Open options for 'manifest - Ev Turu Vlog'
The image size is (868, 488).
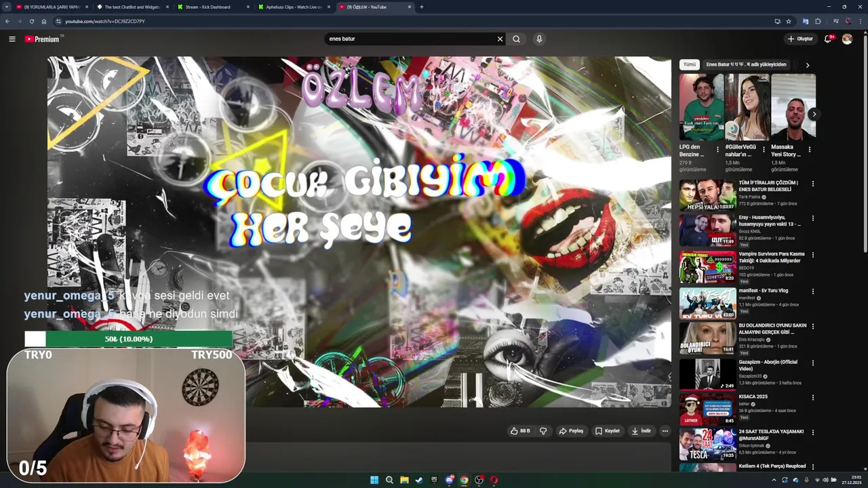812,291
